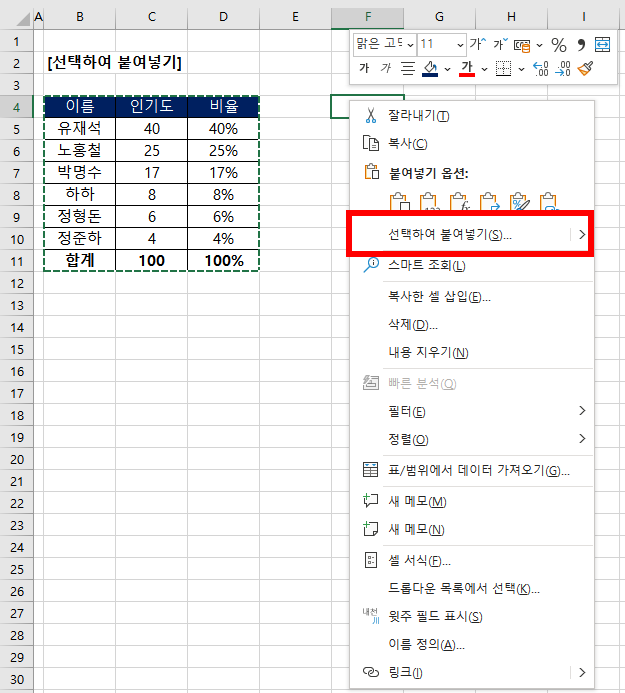Decrease decimal places
This screenshot has width=625, height=693.
563,69
